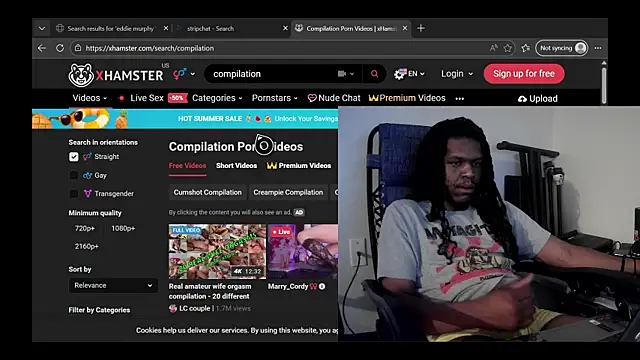Click the three-dot more navigation icon
Image resolution: width=640 pixels, height=360 pixels.
460,99
